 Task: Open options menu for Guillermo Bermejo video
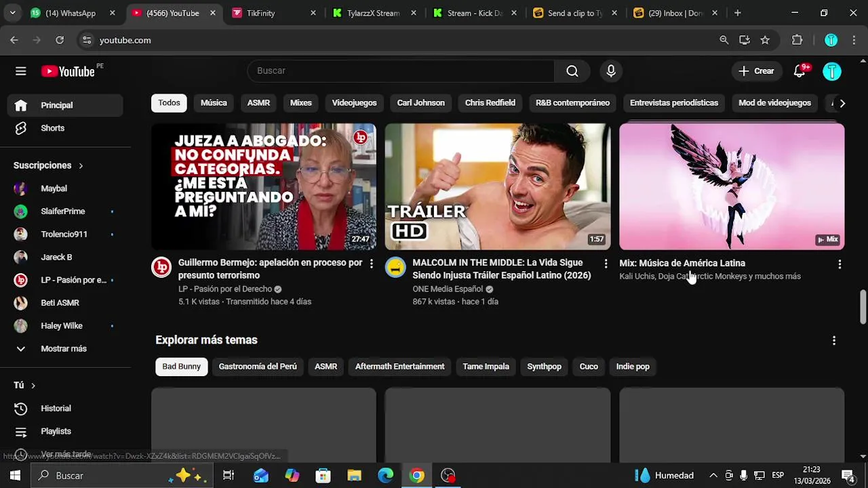tap(371, 264)
